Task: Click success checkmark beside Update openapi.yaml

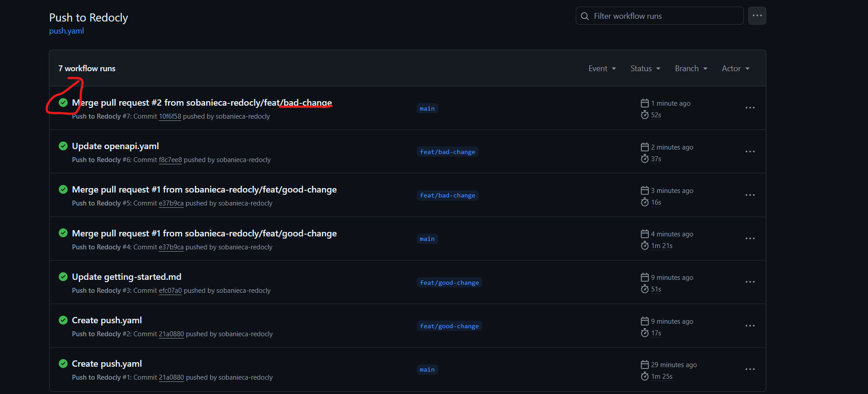Action: (63, 146)
